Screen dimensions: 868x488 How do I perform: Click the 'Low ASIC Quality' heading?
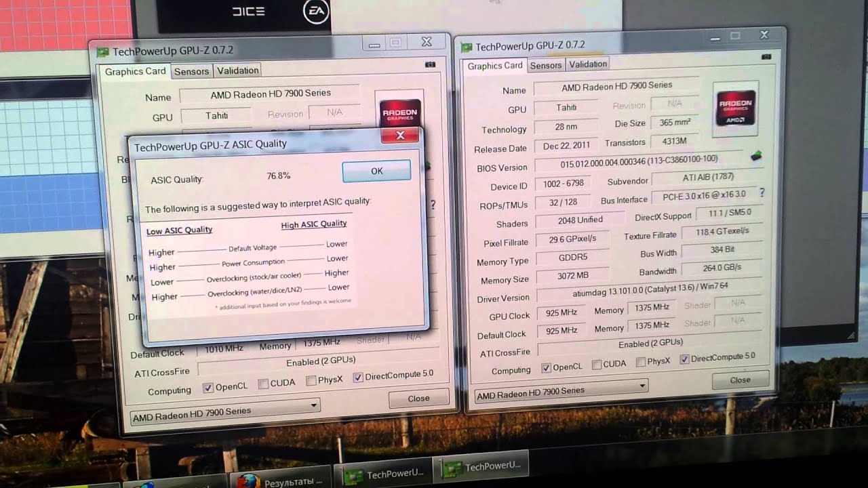coord(180,230)
